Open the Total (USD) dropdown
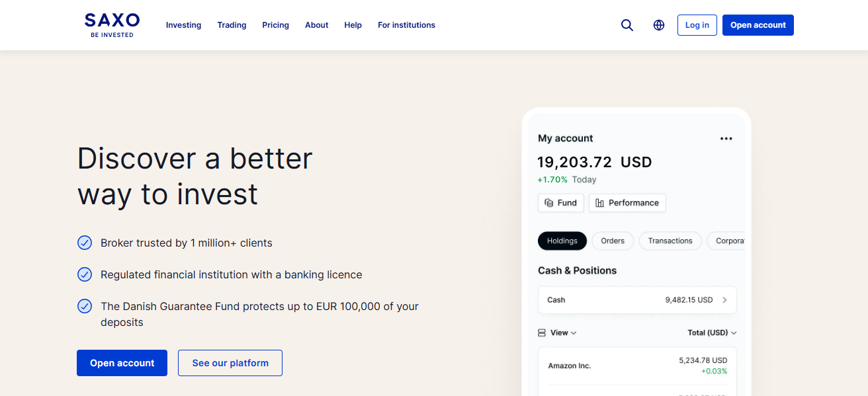The image size is (868, 396). click(x=712, y=333)
